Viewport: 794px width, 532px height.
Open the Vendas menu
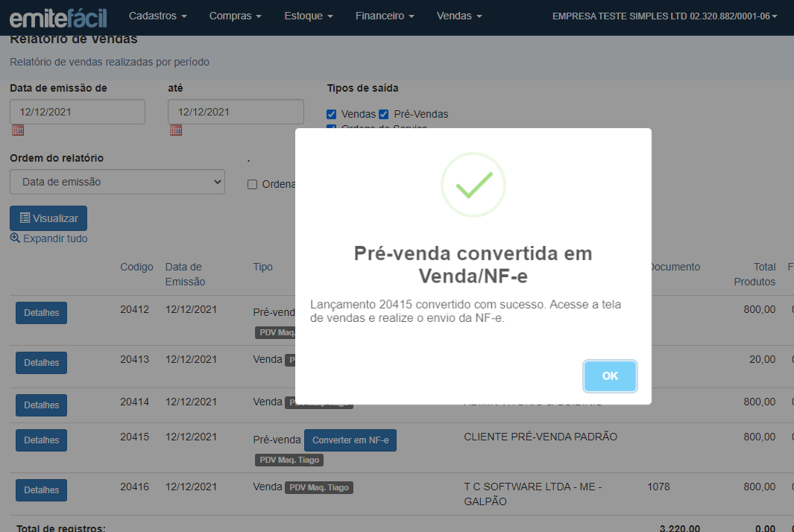459,16
